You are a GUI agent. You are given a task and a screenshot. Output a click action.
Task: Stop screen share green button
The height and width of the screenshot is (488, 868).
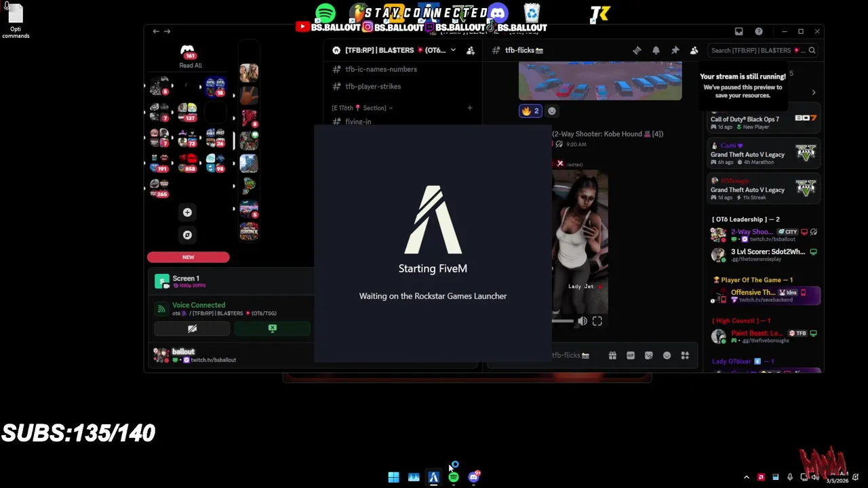272,329
